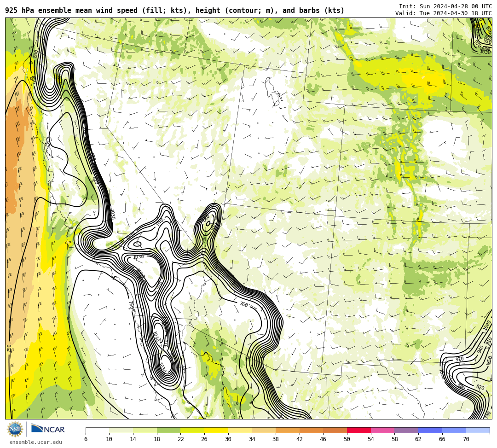Click the color bar tick label 58
This screenshot has height=448, width=497.
395,439
